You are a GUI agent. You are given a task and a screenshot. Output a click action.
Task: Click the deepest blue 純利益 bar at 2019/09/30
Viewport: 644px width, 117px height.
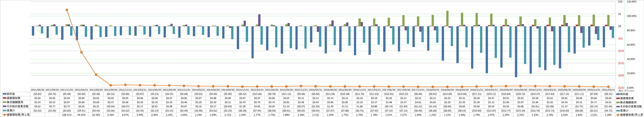516,52
